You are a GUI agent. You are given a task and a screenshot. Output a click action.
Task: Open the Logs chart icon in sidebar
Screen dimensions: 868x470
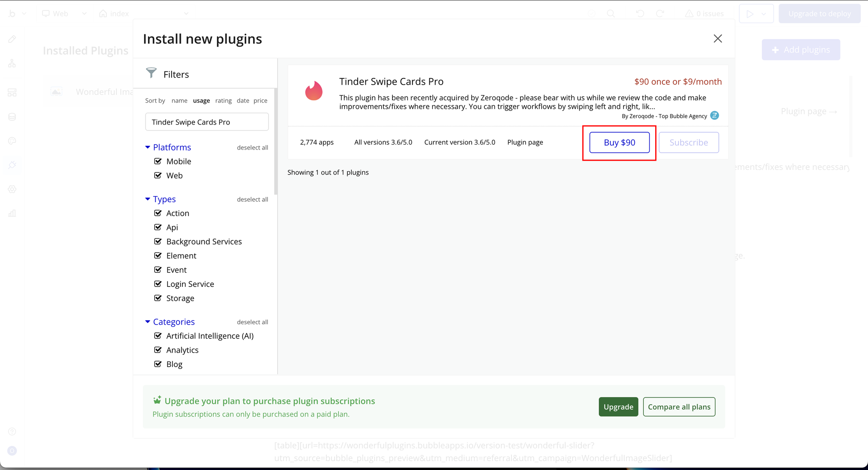[x=12, y=213]
